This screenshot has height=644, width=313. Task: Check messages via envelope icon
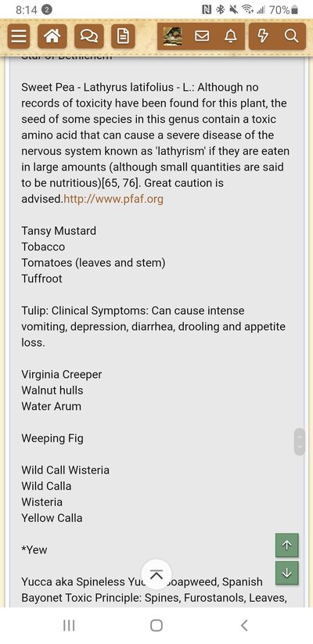tap(202, 36)
